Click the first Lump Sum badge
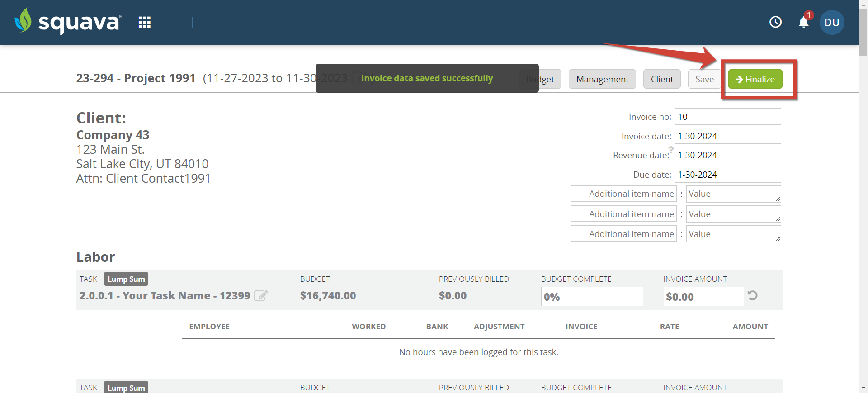 pyautogui.click(x=126, y=279)
